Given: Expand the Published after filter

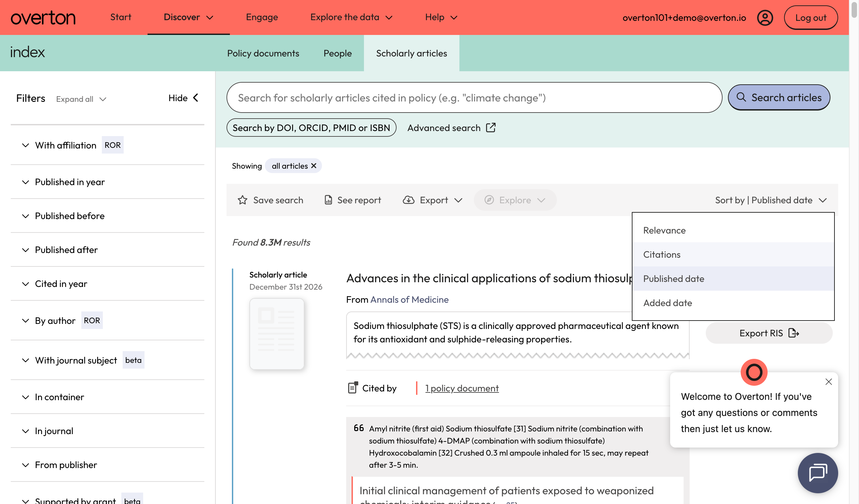Looking at the screenshot, I should pos(108,250).
